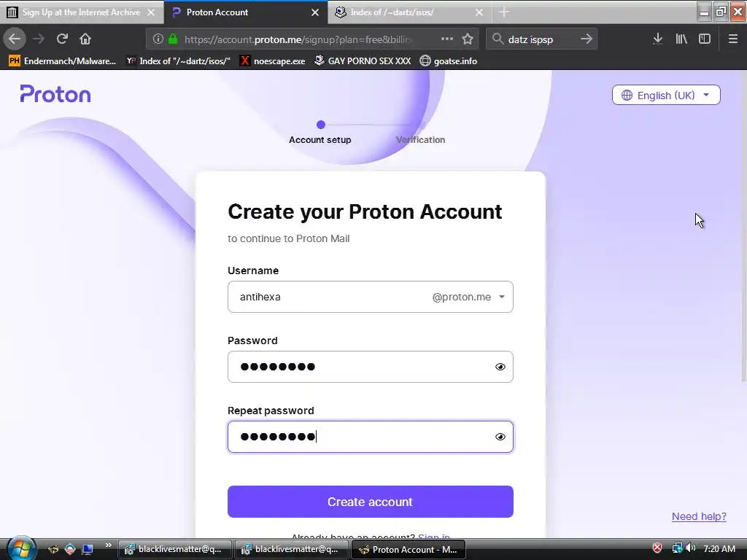The width and height of the screenshot is (747, 560).
Task: Click the volume icon in system tray
Action: (x=691, y=548)
